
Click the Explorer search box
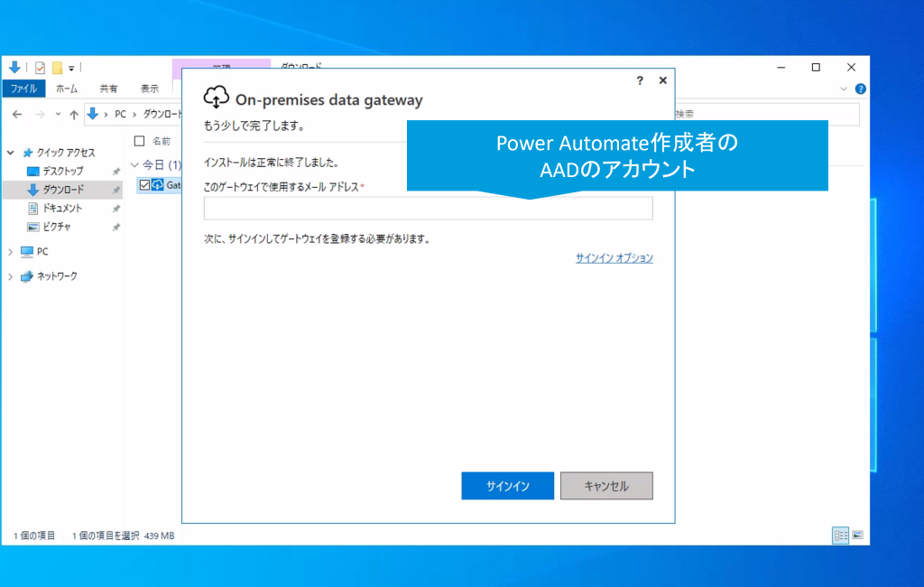766,114
